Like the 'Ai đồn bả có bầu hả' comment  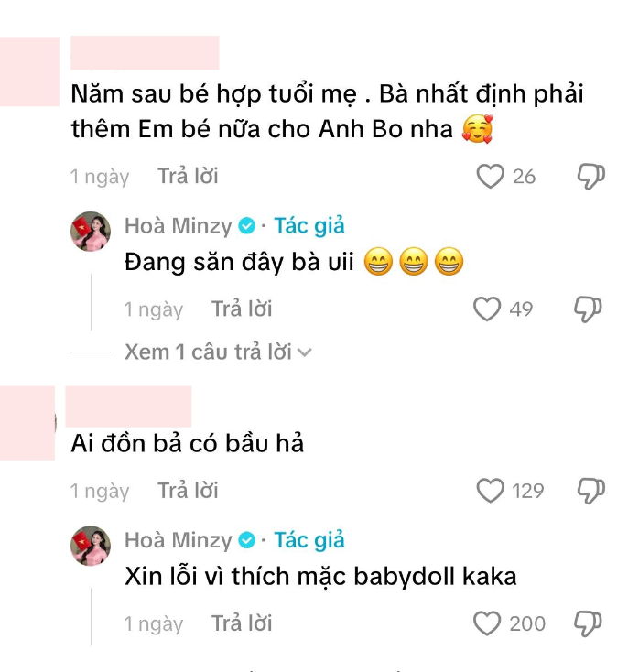point(490,491)
